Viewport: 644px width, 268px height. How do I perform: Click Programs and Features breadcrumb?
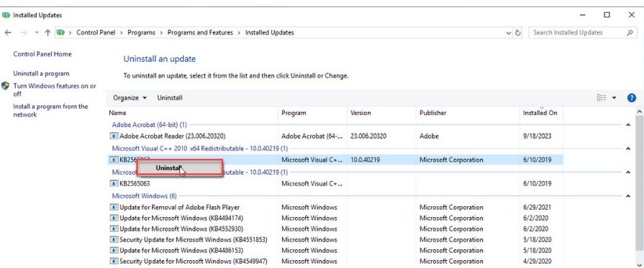[200, 32]
